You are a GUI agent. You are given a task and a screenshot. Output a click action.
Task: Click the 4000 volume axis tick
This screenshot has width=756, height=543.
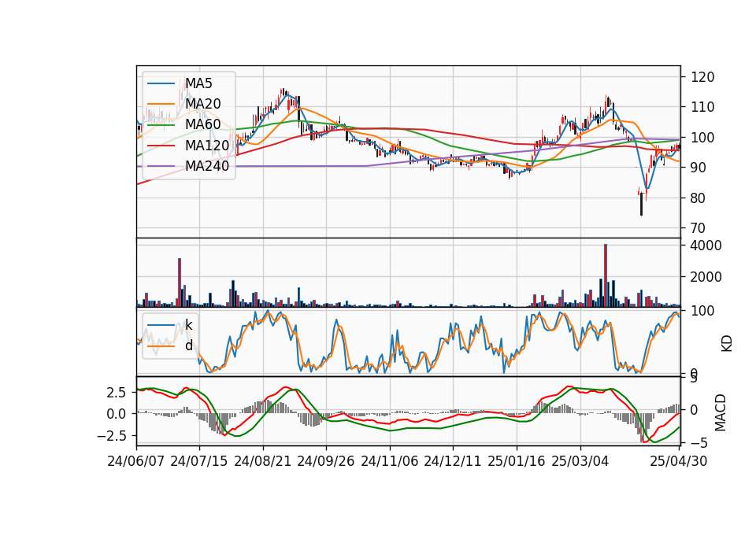(x=706, y=246)
